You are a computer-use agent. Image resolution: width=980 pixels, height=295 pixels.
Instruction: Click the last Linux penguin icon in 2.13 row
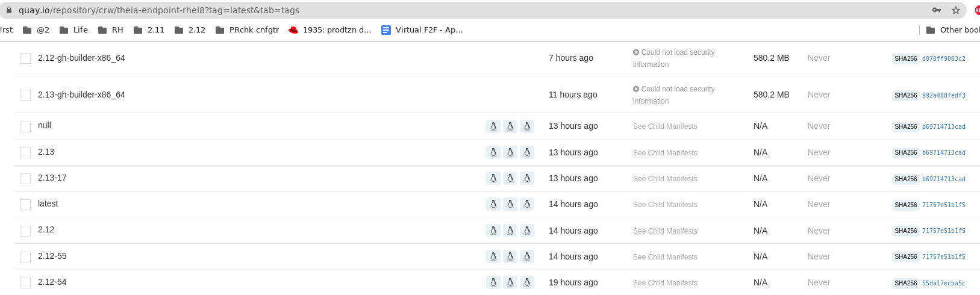[x=527, y=152]
